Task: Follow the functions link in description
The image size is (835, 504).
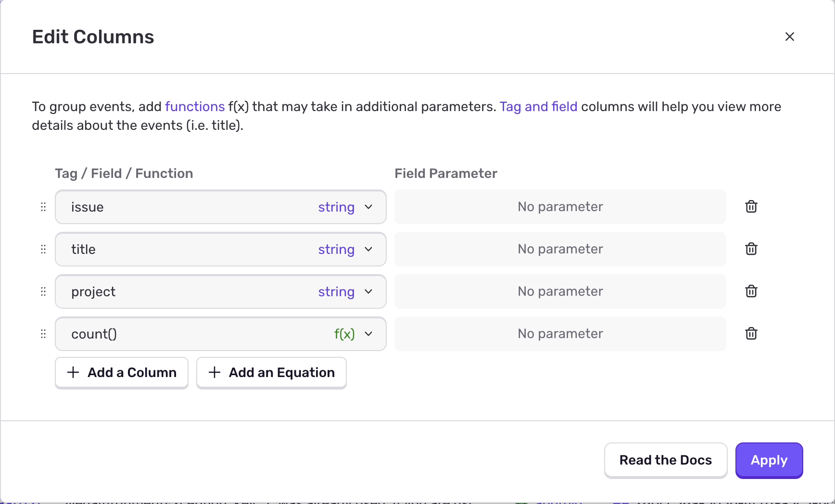Action: click(195, 106)
